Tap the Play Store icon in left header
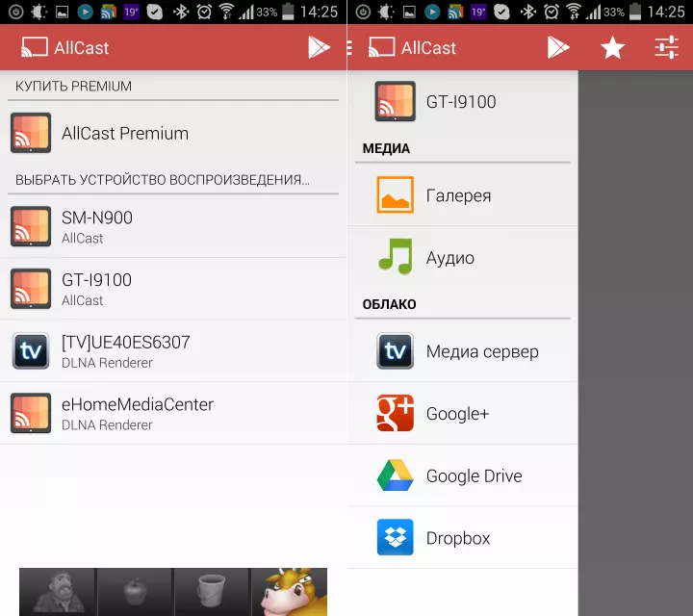This screenshot has width=693, height=616. 320,47
